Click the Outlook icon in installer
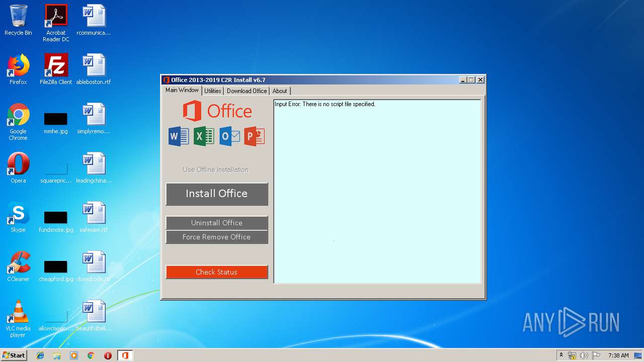The height and width of the screenshot is (362, 644). (x=229, y=136)
